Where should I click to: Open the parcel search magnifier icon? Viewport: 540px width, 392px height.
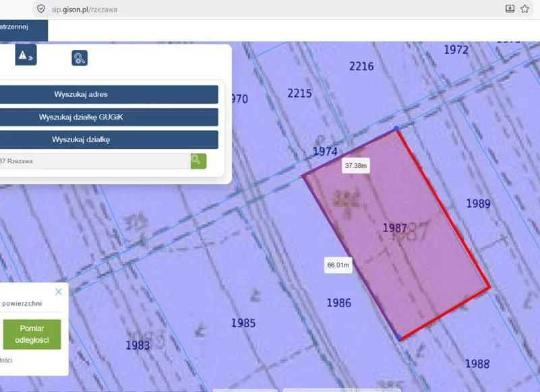coord(80,58)
